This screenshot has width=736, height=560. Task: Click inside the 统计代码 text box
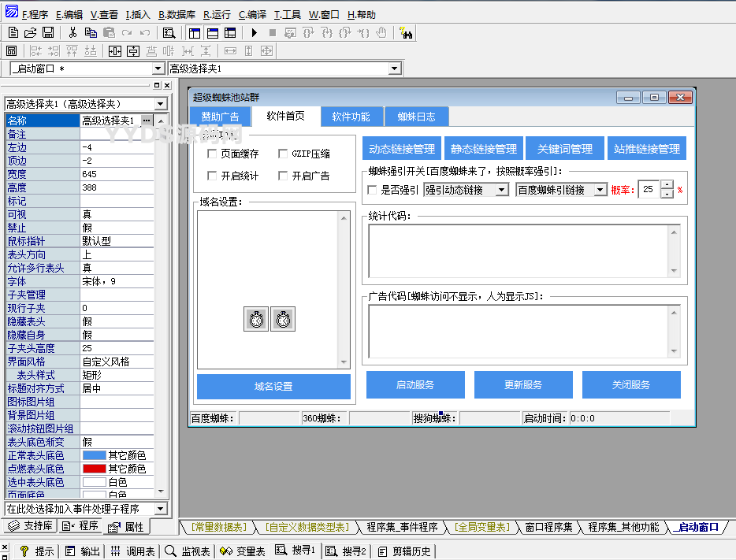[517, 250]
